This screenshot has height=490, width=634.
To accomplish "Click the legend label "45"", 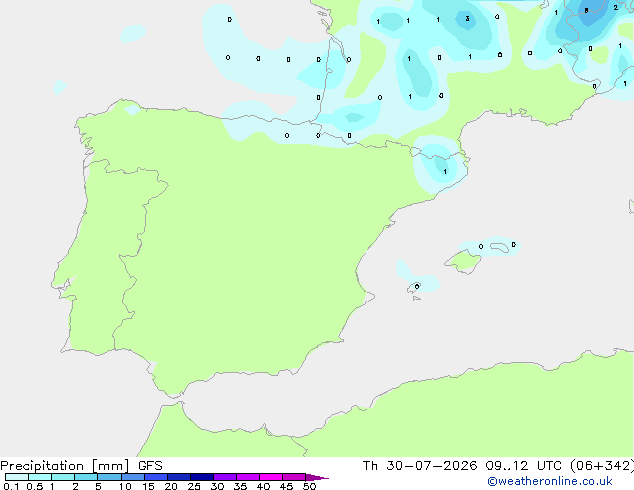I will 286,486.
